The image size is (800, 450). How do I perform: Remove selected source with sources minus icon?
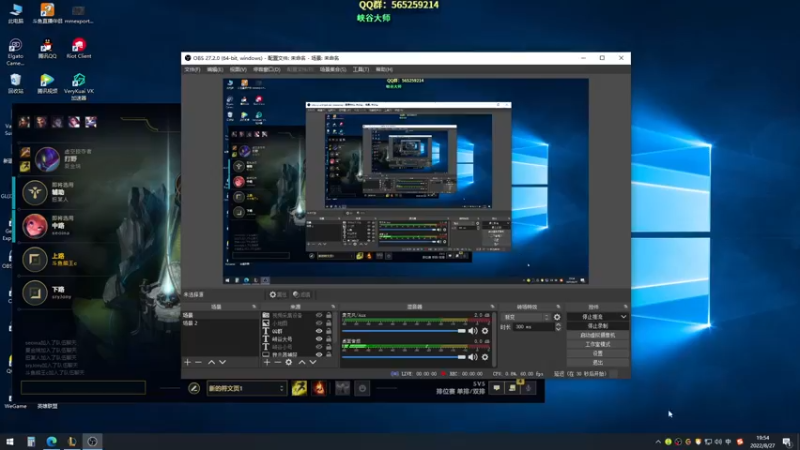278,362
